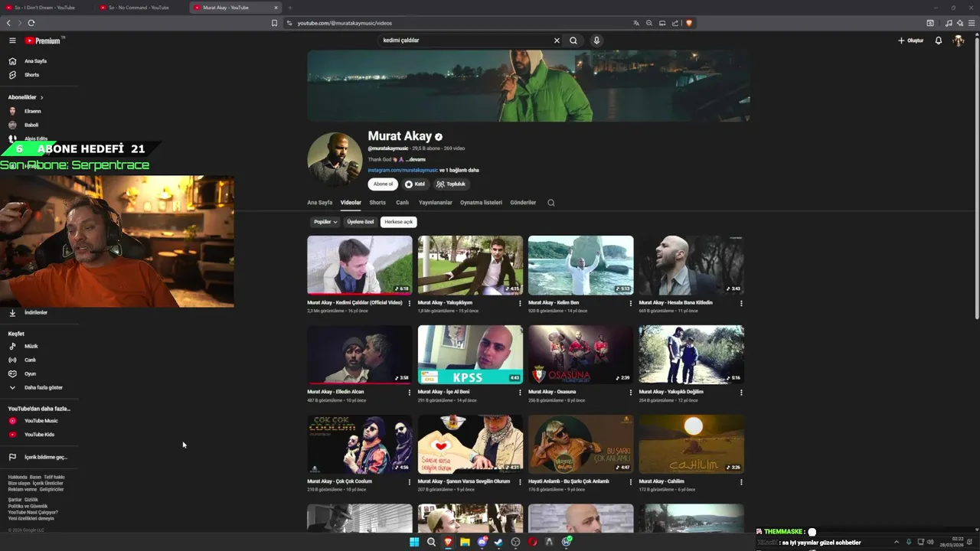Switch to channel Ana Sayfa tab

(x=319, y=203)
